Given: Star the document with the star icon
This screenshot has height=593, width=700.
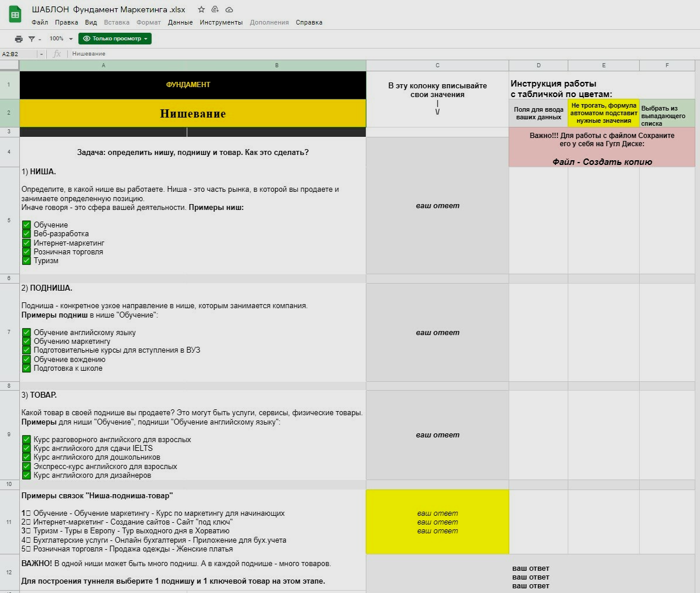Looking at the screenshot, I should 201,9.
